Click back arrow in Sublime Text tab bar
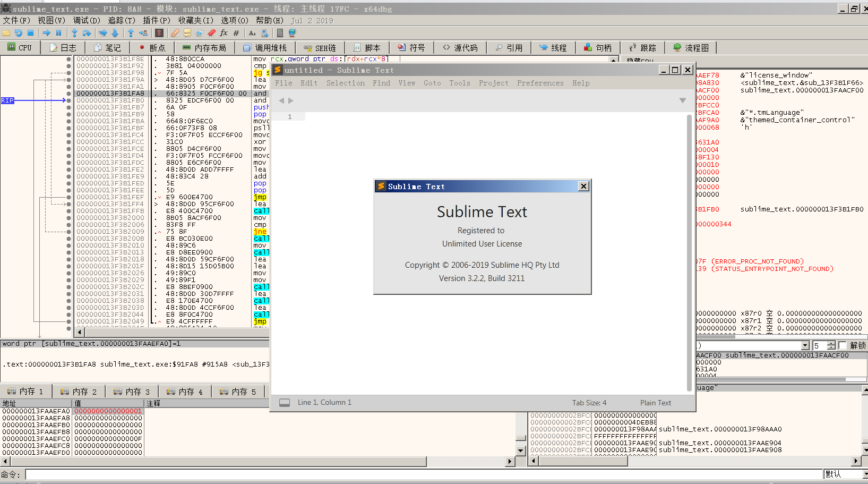This screenshot has width=868, height=484. [281, 100]
